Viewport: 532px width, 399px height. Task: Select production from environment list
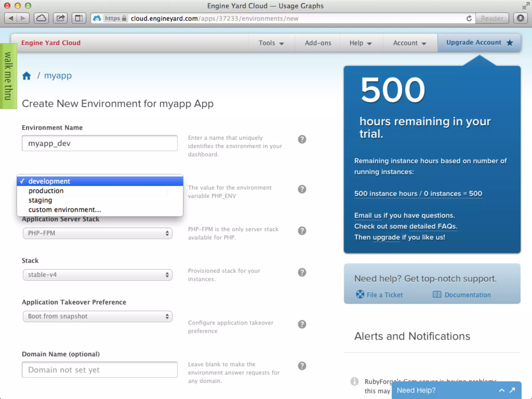point(46,191)
